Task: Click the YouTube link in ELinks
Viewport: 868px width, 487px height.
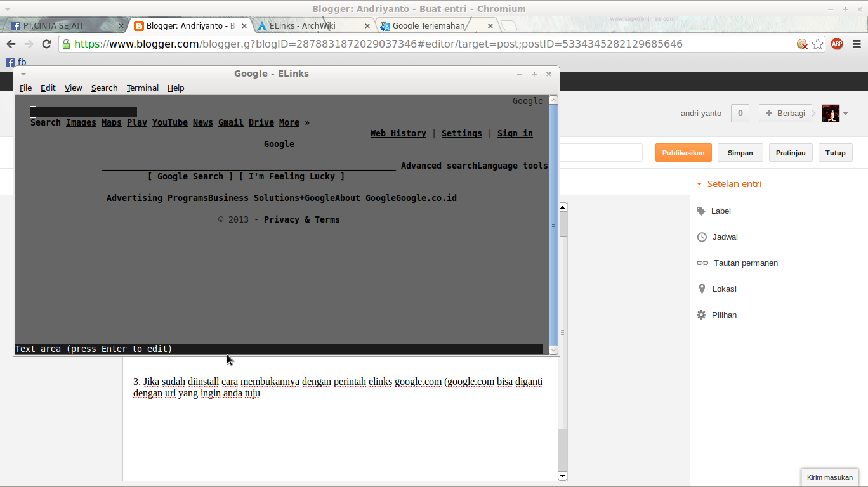Action: (x=170, y=122)
